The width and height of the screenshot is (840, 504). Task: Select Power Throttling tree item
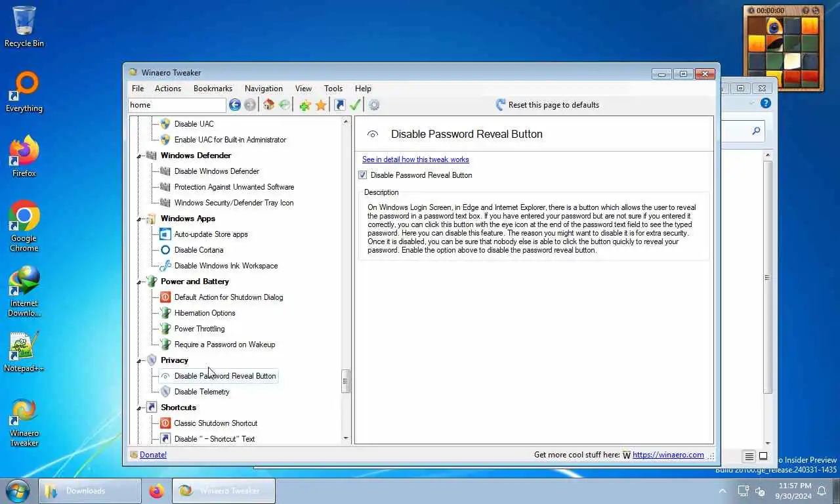pos(199,329)
